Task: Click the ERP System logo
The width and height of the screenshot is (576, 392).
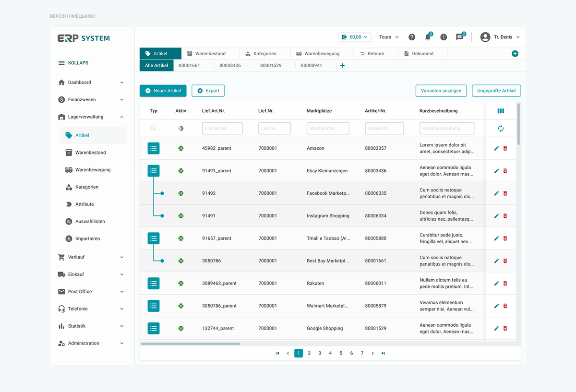Action: coord(84,38)
